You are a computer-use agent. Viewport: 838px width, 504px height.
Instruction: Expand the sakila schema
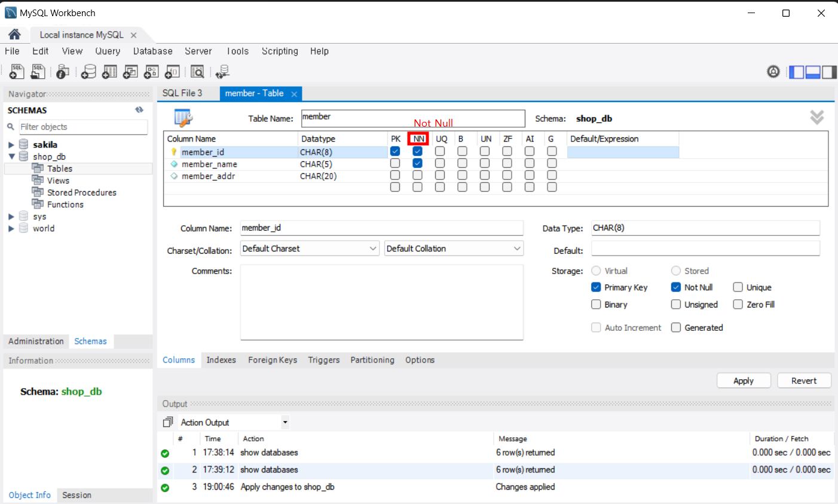pyautogui.click(x=11, y=145)
